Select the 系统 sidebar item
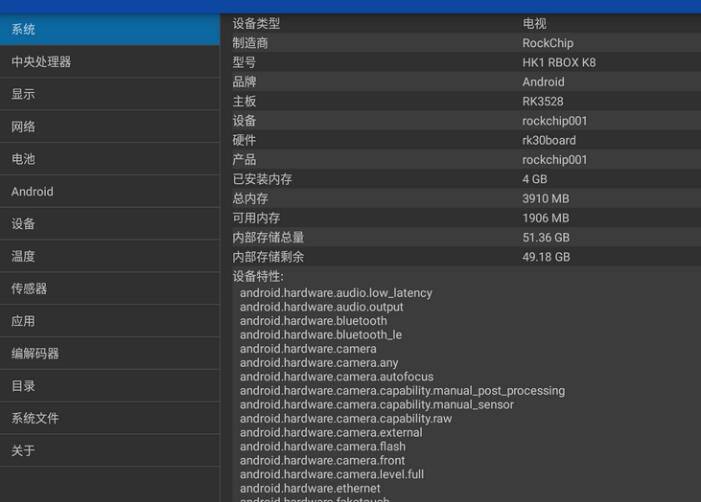The image size is (701, 502). 110,30
